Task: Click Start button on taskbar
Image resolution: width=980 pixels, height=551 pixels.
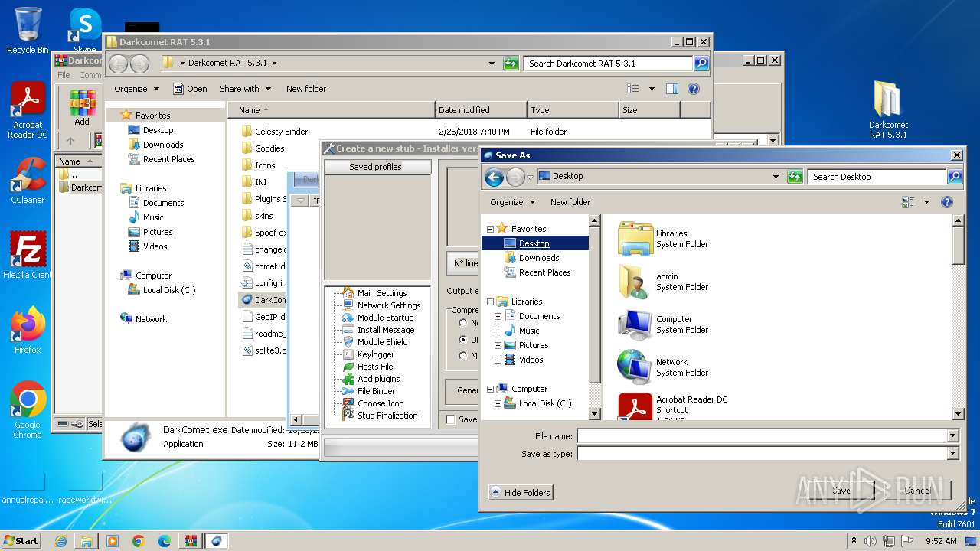Action: coord(21,540)
